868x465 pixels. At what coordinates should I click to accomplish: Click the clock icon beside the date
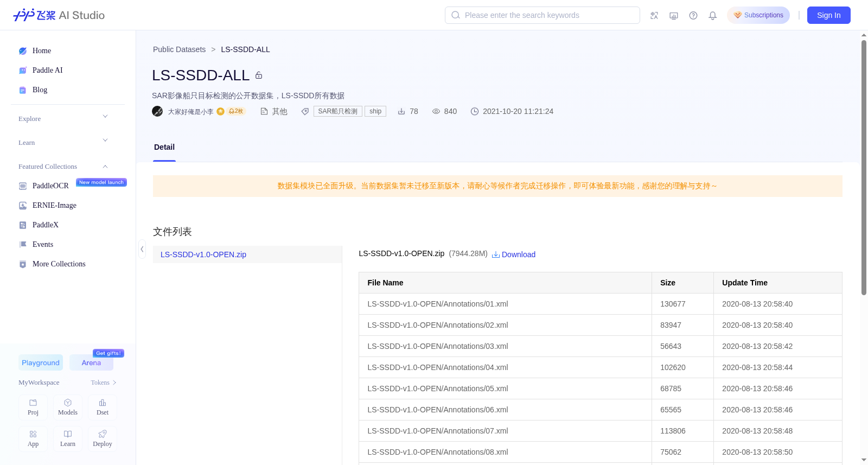point(475,111)
